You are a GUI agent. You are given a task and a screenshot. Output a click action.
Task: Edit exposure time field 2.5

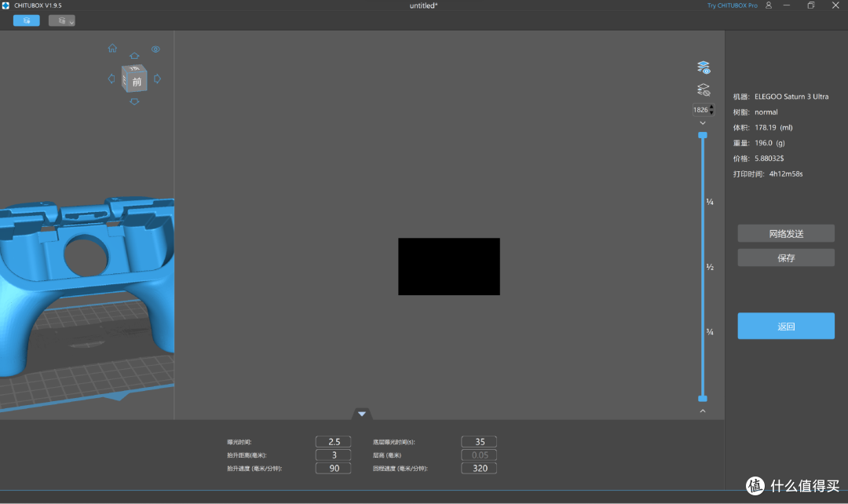(x=333, y=442)
